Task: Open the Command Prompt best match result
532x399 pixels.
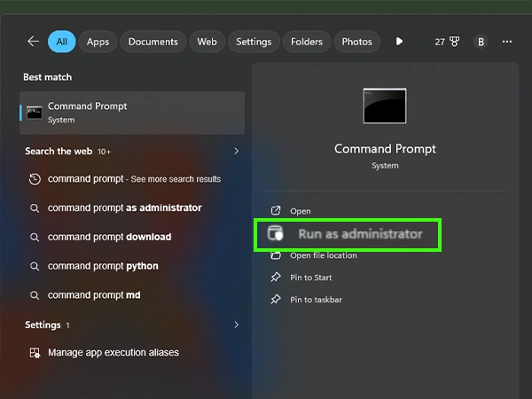Action: pos(132,113)
